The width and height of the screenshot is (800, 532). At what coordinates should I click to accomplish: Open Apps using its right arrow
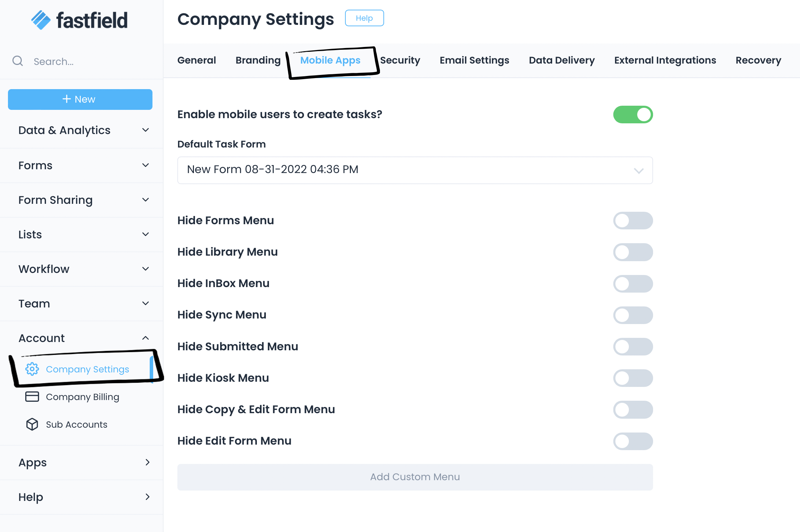pyautogui.click(x=147, y=462)
